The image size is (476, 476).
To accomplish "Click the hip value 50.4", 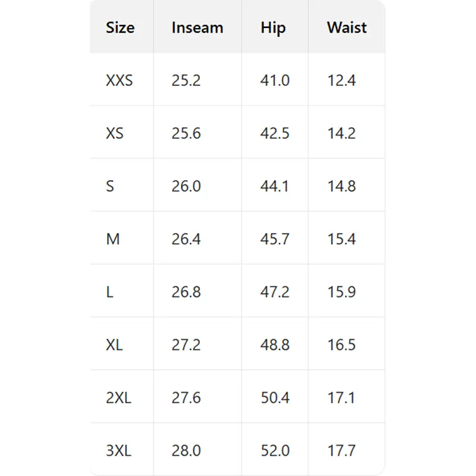I will [x=275, y=398].
